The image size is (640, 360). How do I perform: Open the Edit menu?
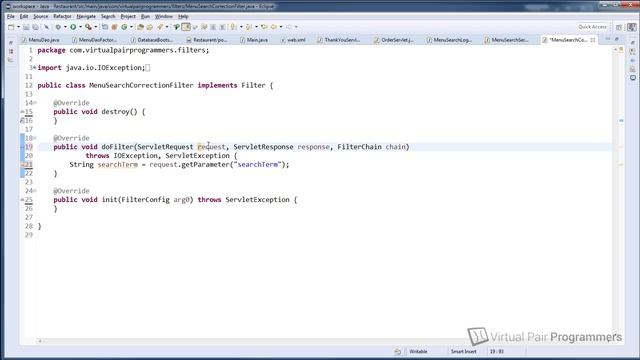(24, 16)
